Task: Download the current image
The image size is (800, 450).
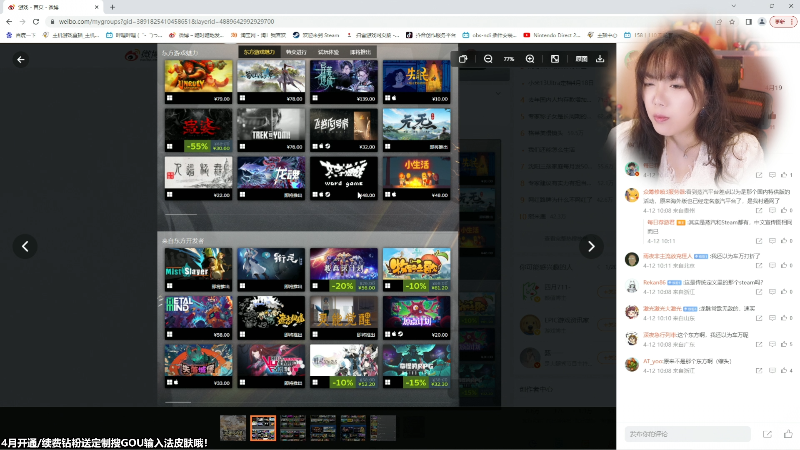Action: pyautogui.click(x=600, y=59)
